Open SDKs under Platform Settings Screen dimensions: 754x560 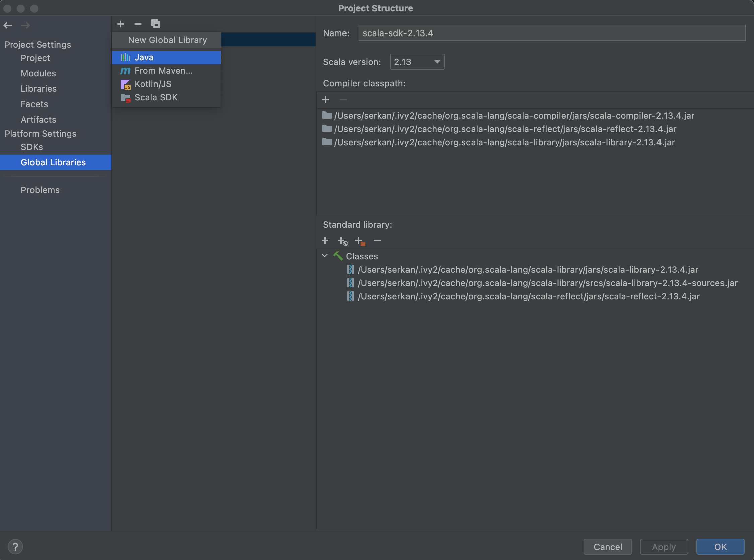(x=32, y=147)
